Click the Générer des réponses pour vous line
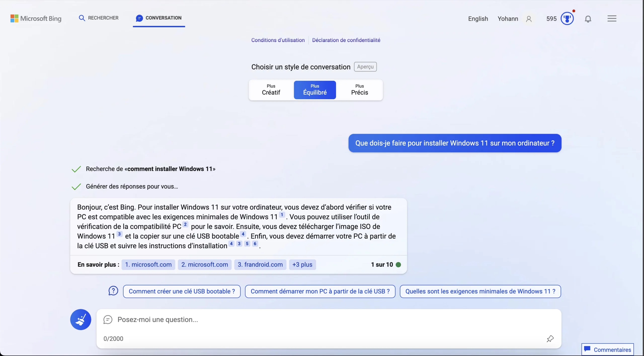Screen dimensions: 644x356 132,187
